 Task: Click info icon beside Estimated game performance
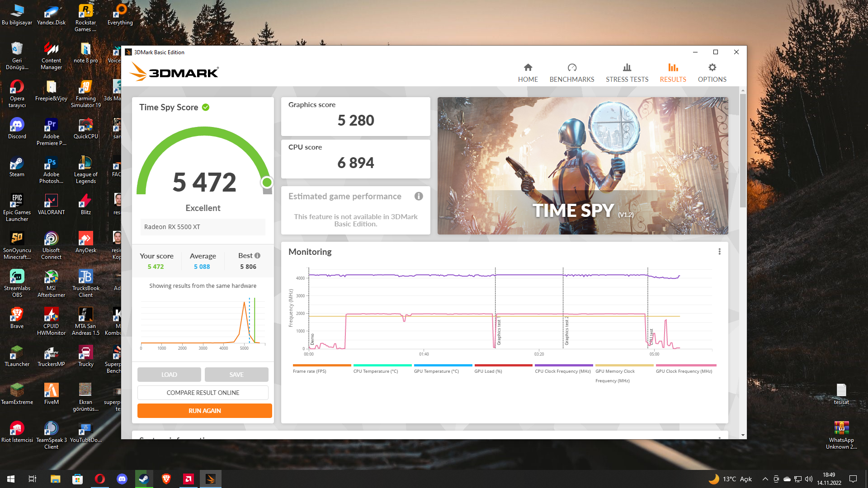(x=419, y=196)
